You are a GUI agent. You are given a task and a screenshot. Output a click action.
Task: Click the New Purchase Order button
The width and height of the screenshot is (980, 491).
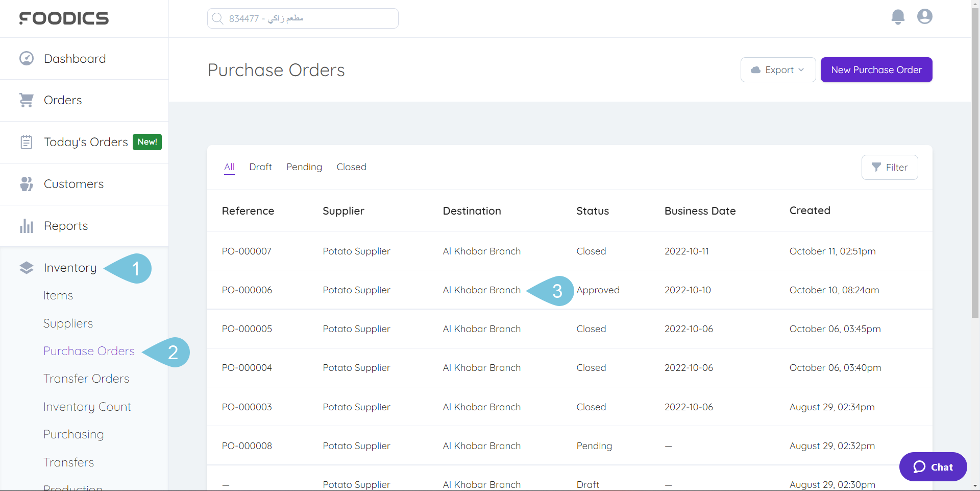(x=876, y=69)
